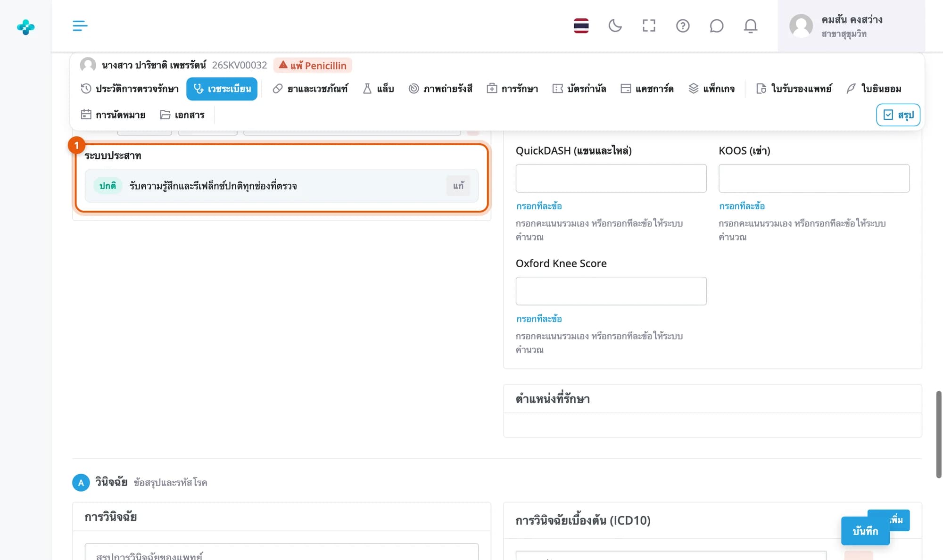Click the patient ID 26SKV00032

click(240, 65)
